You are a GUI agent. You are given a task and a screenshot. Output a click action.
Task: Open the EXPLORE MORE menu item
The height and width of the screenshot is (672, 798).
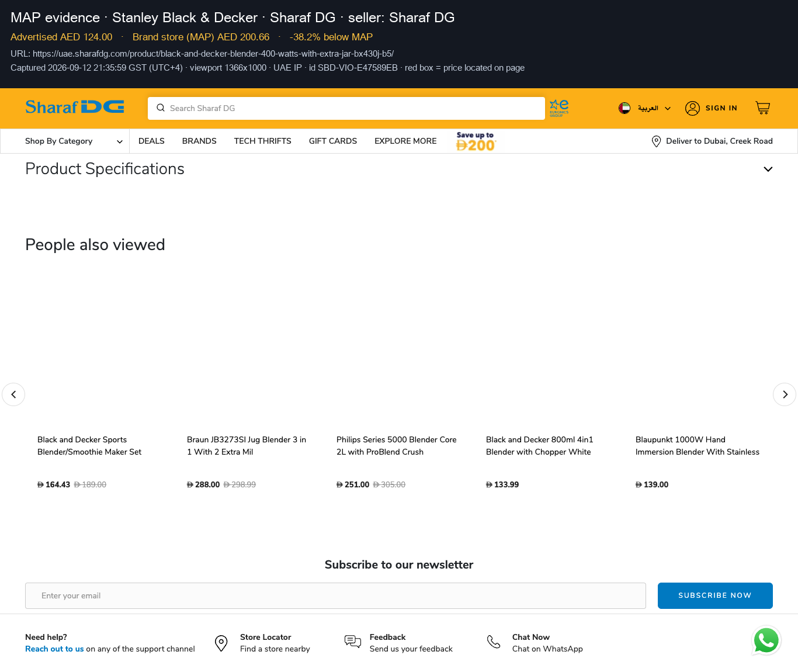[x=405, y=141]
